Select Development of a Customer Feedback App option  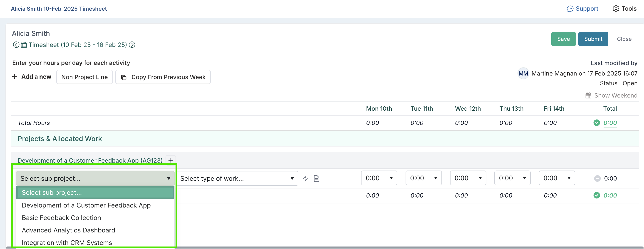click(x=95, y=205)
